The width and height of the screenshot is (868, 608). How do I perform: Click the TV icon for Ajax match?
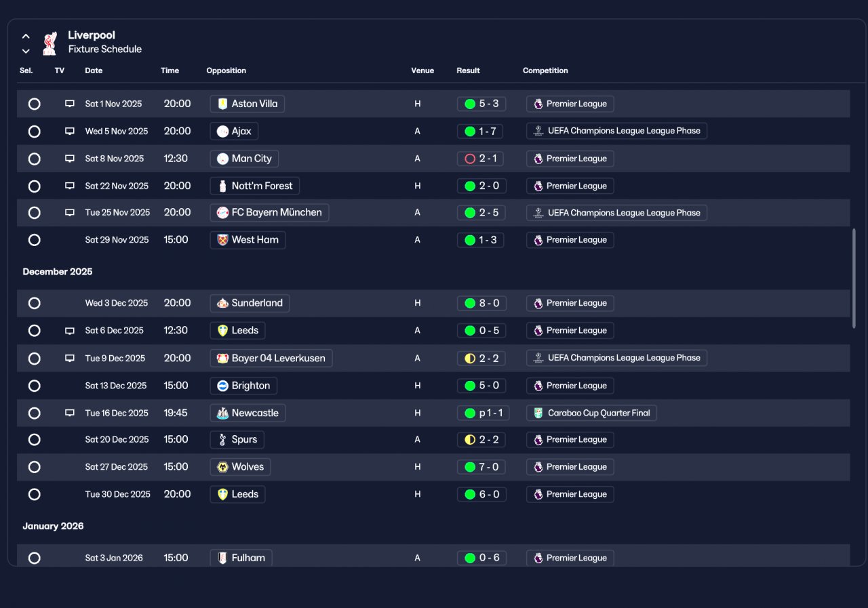click(69, 131)
